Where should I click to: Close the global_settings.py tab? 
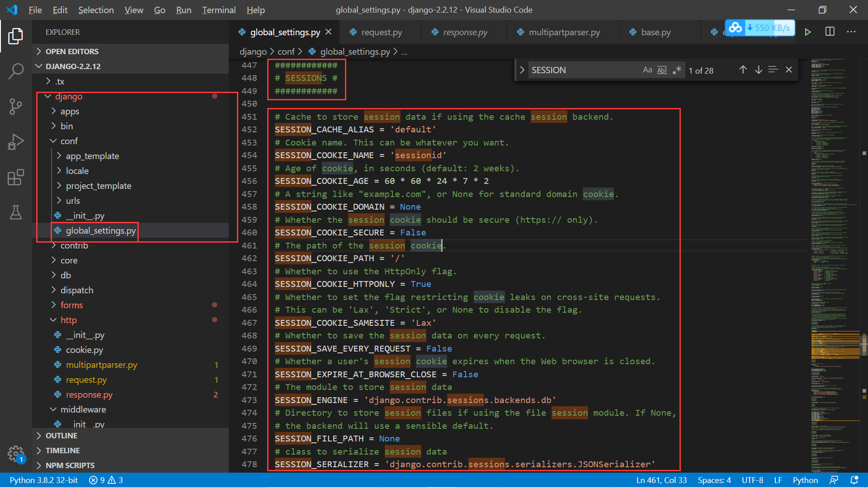tap(329, 32)
